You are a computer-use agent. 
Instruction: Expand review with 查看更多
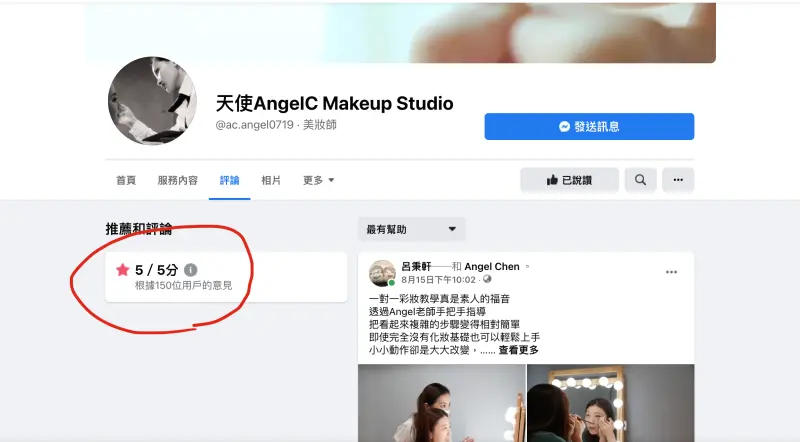(518, 350)
